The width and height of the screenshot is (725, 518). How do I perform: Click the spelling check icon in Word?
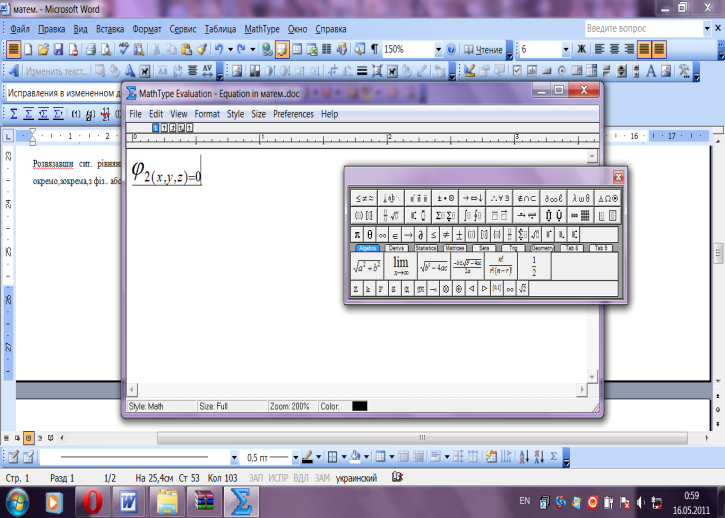(x=123, y=49)
